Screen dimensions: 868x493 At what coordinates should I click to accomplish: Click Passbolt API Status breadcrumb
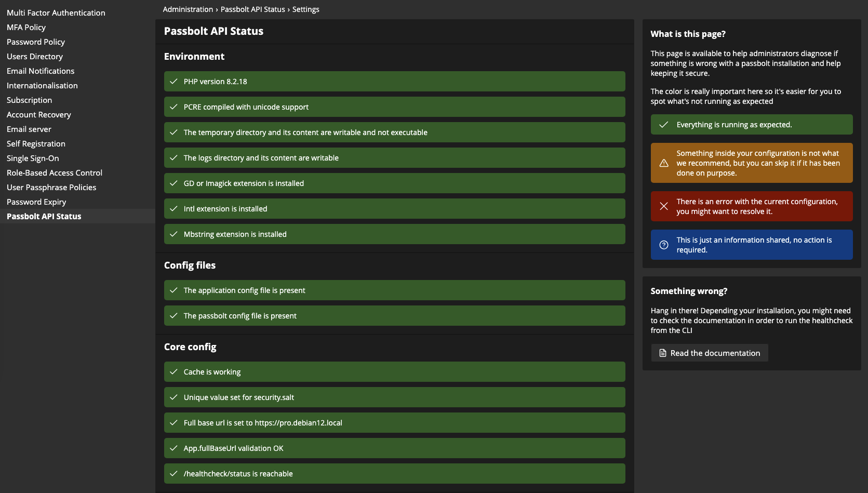pyautogui.click(x=253, y=9)
